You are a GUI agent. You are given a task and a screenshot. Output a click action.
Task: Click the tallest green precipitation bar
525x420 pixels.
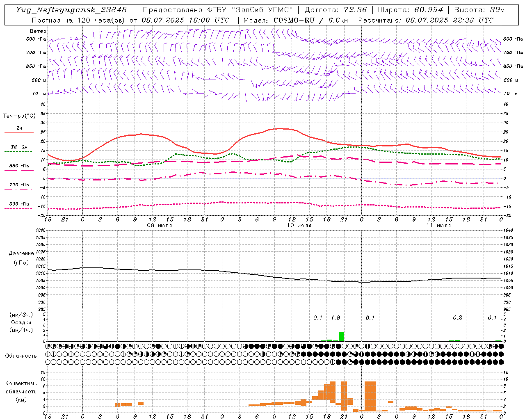coord(341,336)
